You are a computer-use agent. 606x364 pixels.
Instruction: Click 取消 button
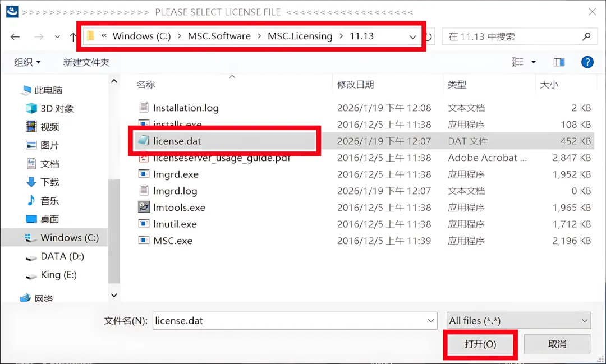[557, 344]
